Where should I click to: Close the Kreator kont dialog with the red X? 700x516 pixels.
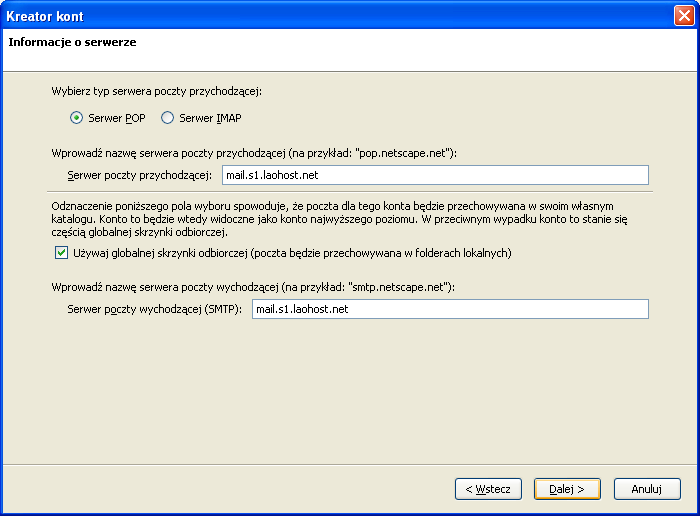[684, 16]
